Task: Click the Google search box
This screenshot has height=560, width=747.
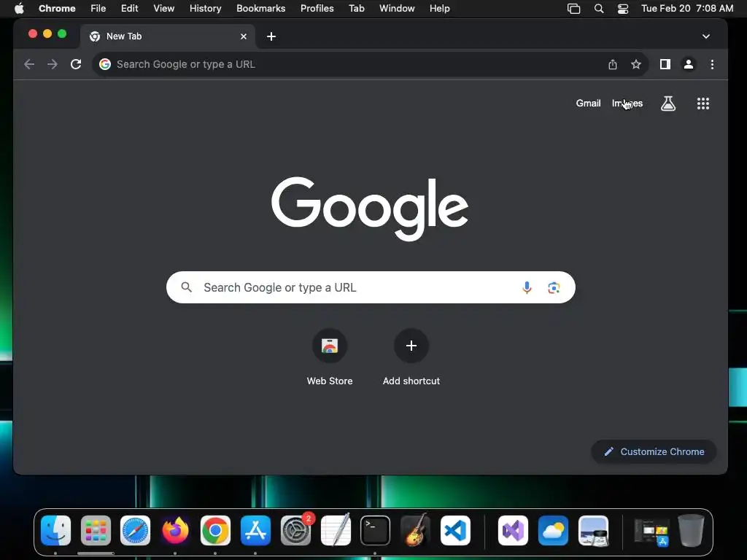Action: (x=371, y=287)
